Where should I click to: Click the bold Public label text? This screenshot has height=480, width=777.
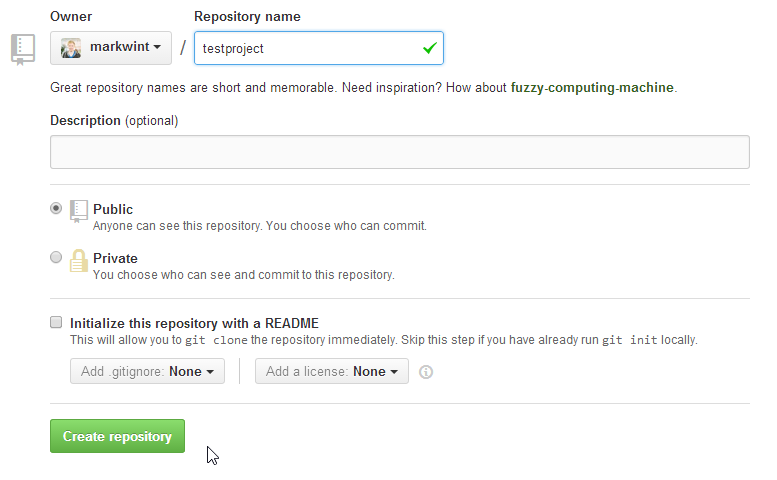point(113,209)
